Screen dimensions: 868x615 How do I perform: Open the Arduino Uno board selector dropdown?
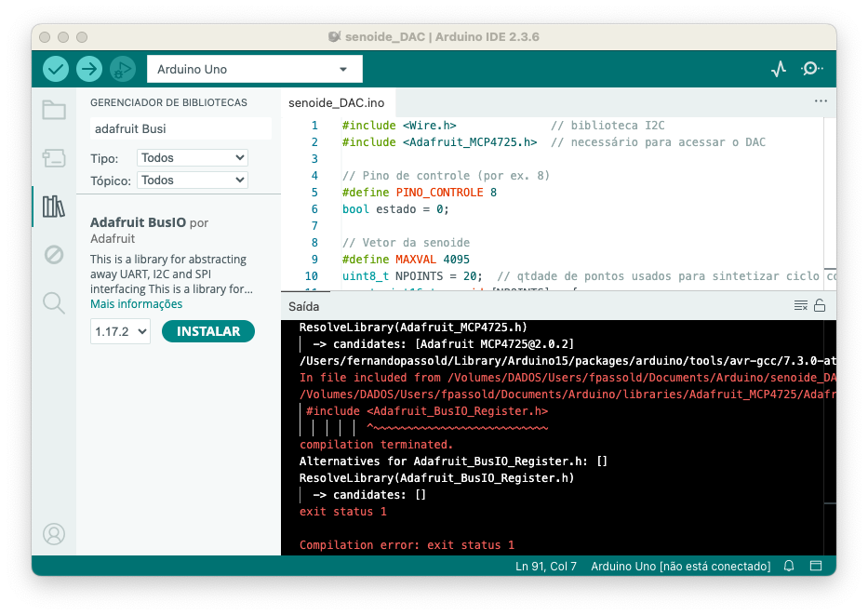click(x=255, y=69)
